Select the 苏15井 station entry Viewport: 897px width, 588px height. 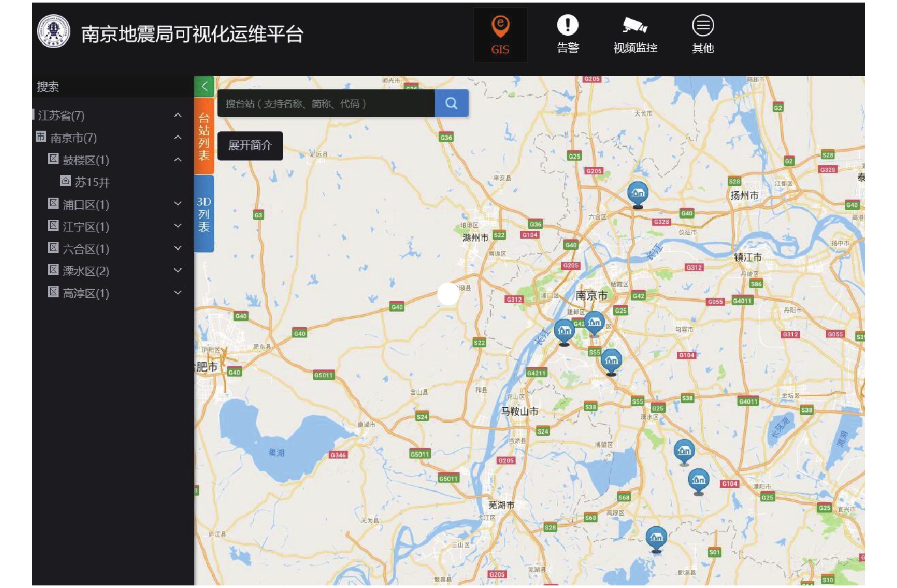pos(92,182)
